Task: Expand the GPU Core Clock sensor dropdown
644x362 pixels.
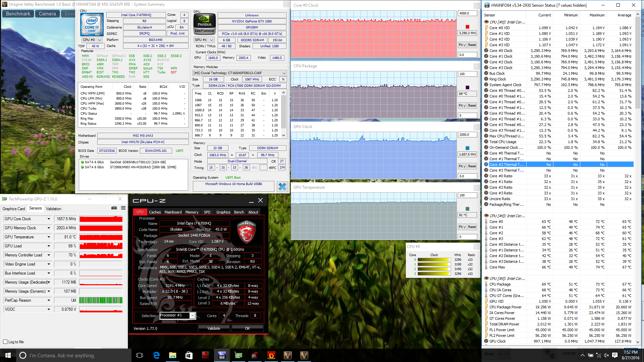Action: [x=49, y=219]
